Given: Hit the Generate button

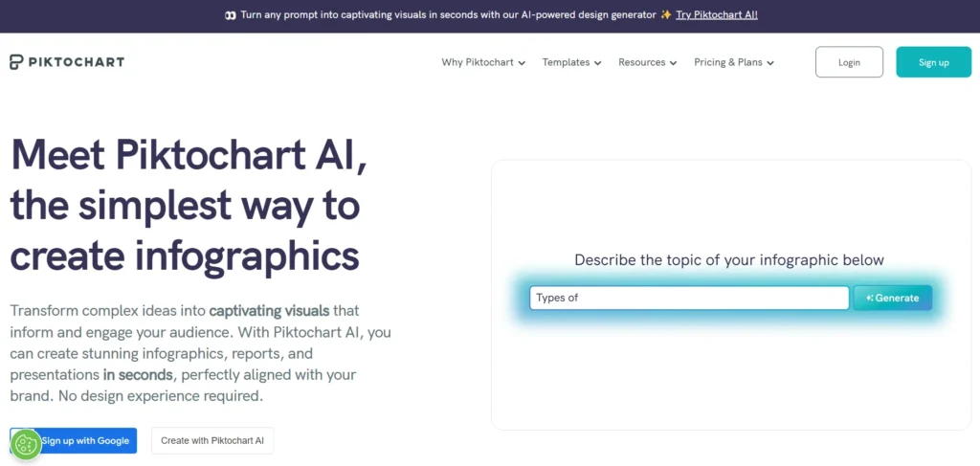Looking at the screenshot, I should pyautogui.click(x=893, y=298).
